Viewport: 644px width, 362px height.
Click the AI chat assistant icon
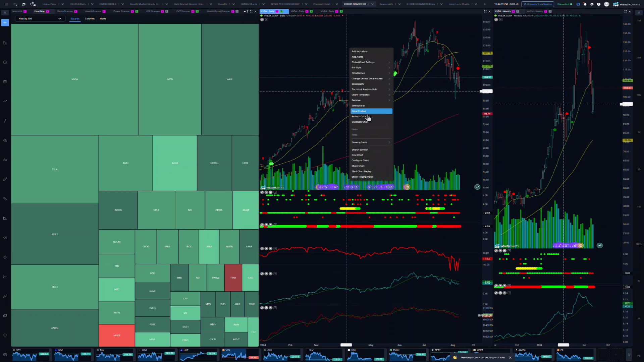coord(33,4)
